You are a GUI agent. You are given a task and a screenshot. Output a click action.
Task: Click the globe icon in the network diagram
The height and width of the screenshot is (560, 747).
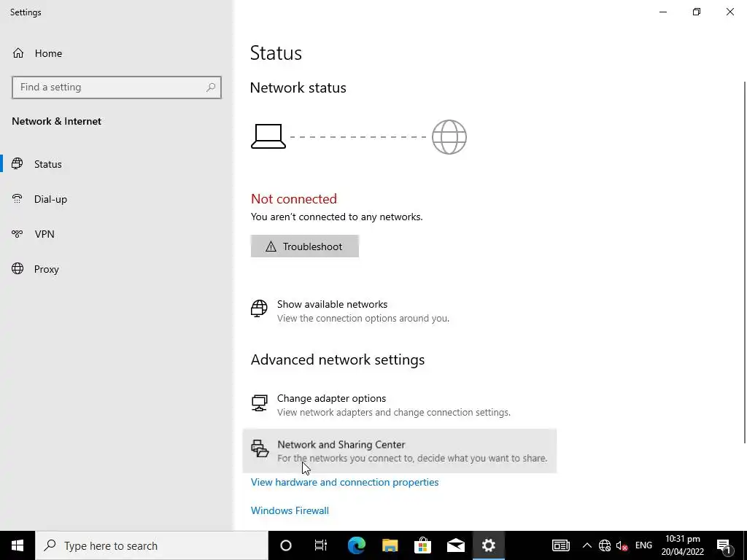coord(449,137)
